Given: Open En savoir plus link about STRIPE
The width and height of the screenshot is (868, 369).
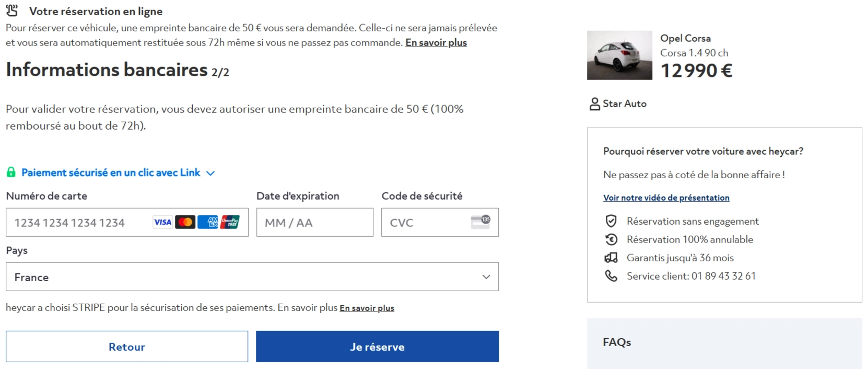Looking at the screenshot, I should [367, 308].
